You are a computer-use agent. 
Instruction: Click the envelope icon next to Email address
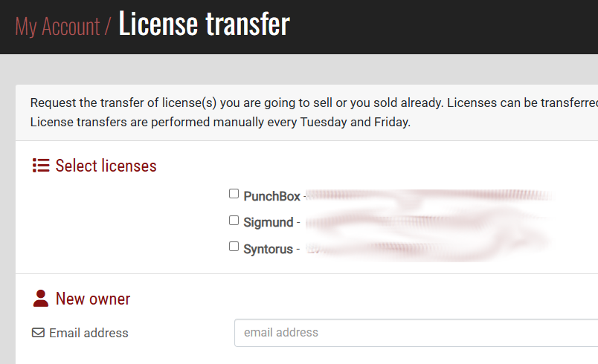[38, 333]
